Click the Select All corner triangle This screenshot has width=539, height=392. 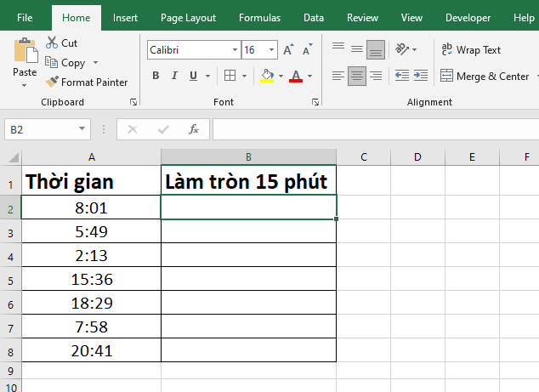(13, 157)
